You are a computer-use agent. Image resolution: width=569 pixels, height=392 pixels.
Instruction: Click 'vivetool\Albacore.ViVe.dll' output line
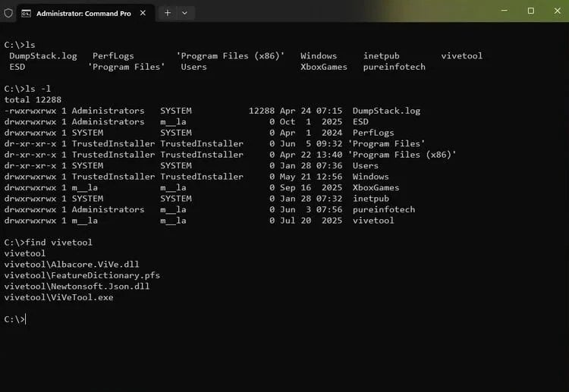[x=71, y=265]
